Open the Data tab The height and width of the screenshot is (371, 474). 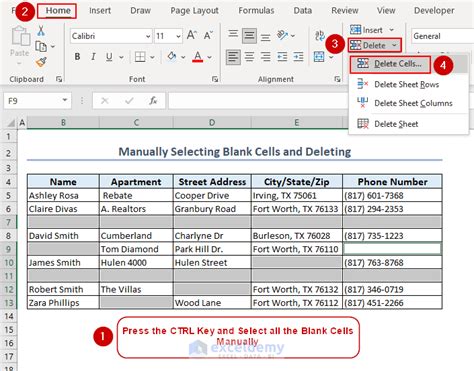[x=303, y=11]
